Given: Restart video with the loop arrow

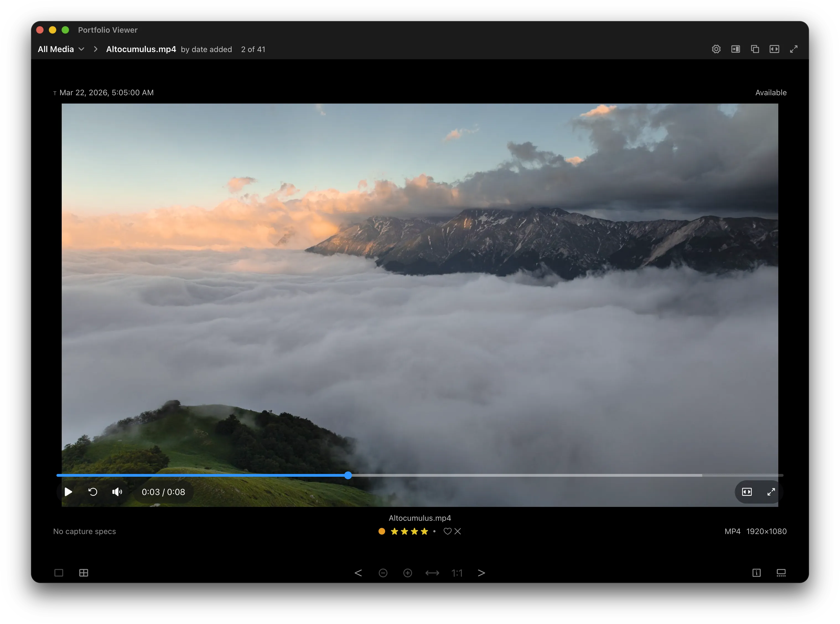Looking at the screenshot, I should tap(93, 492).
